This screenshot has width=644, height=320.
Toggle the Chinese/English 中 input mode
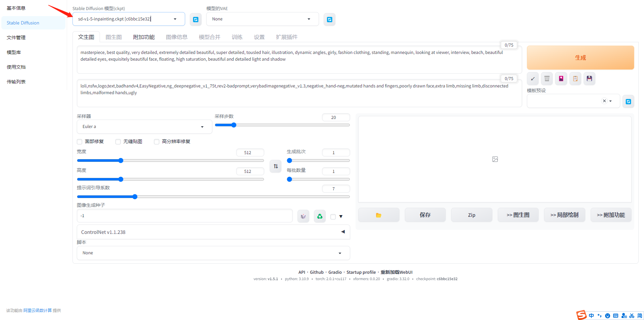[x=591, y=316]
